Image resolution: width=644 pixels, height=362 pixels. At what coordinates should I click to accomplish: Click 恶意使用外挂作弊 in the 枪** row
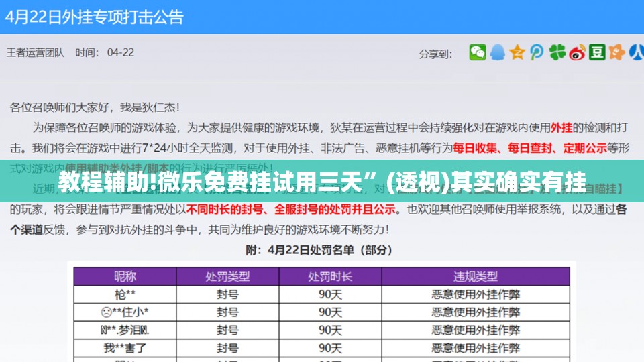tap(476, 294)
